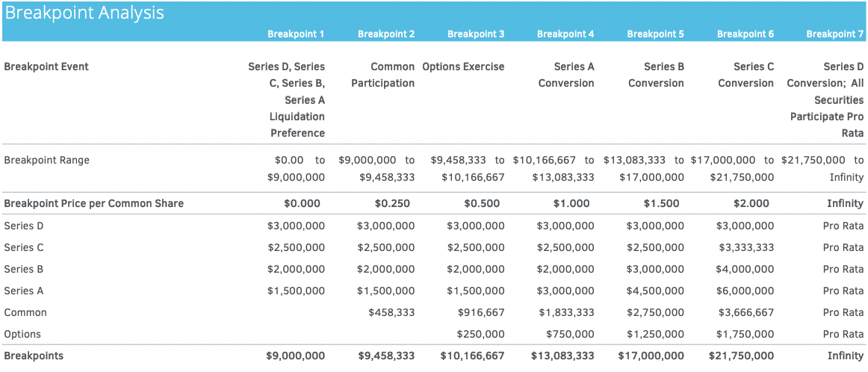The image size is (868, 372).
Task: Click the Breakpoints total row label
Action: (34, 356)
